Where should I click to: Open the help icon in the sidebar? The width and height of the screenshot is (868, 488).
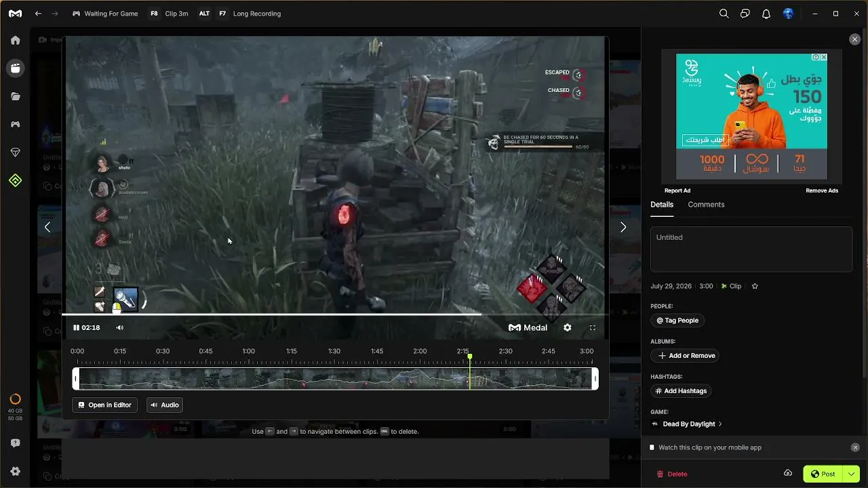(x=15, y=443)
